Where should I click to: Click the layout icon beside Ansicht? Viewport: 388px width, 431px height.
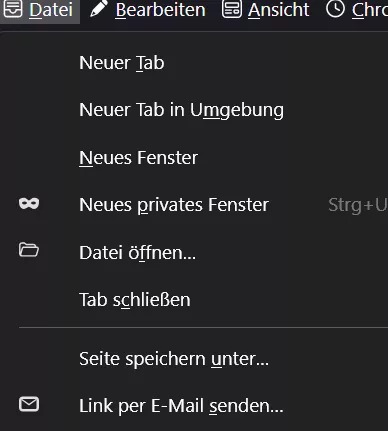232,9
